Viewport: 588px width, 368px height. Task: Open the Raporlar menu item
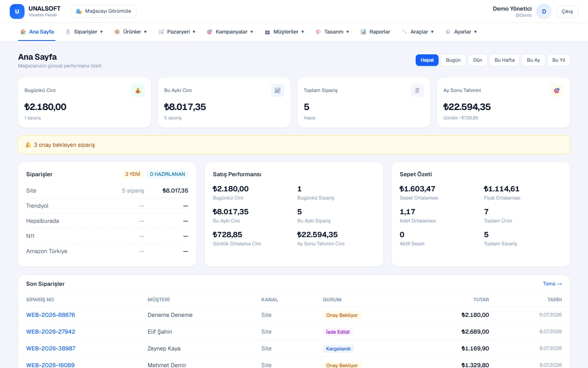tap(375, 32)
